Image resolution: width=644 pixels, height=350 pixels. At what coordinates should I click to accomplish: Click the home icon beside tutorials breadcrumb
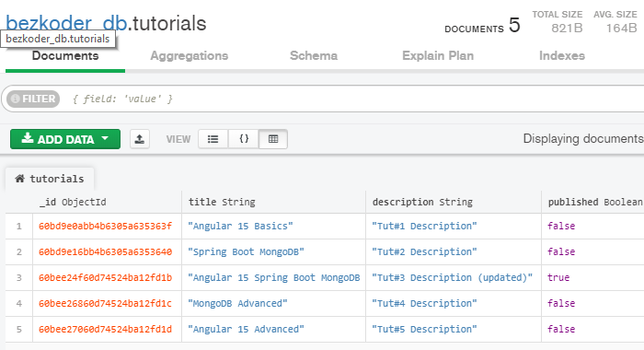pos(19,179)
